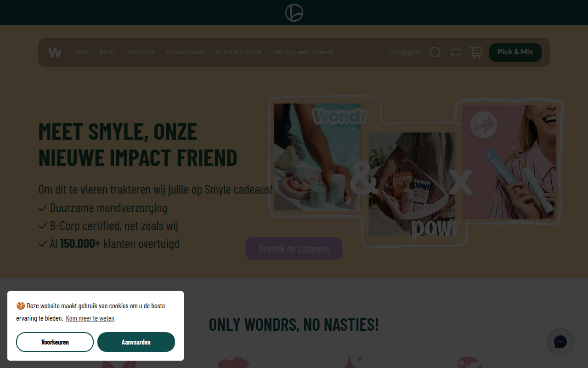This screenshot has width=588, height=368.
Task: Click 'MEET SMYLE, ONZE NIEUWE IMPACT FRIEND' heading
Action: click(138, 144)
